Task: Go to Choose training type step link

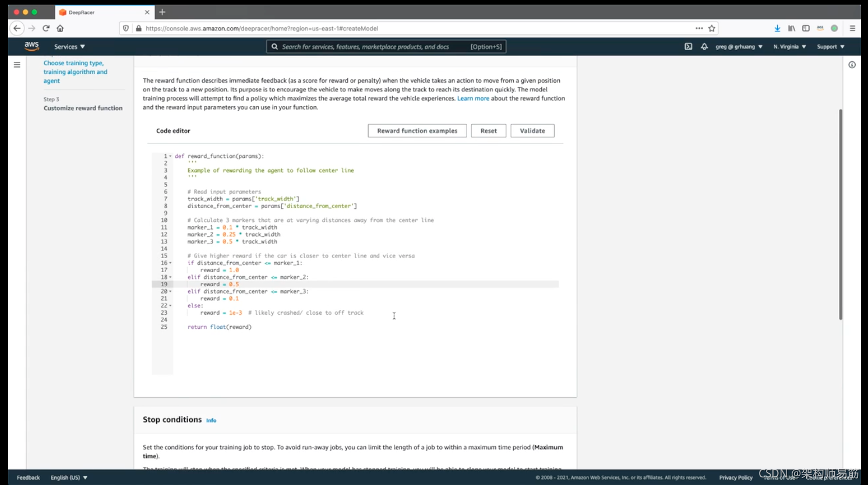Action: 75,72
